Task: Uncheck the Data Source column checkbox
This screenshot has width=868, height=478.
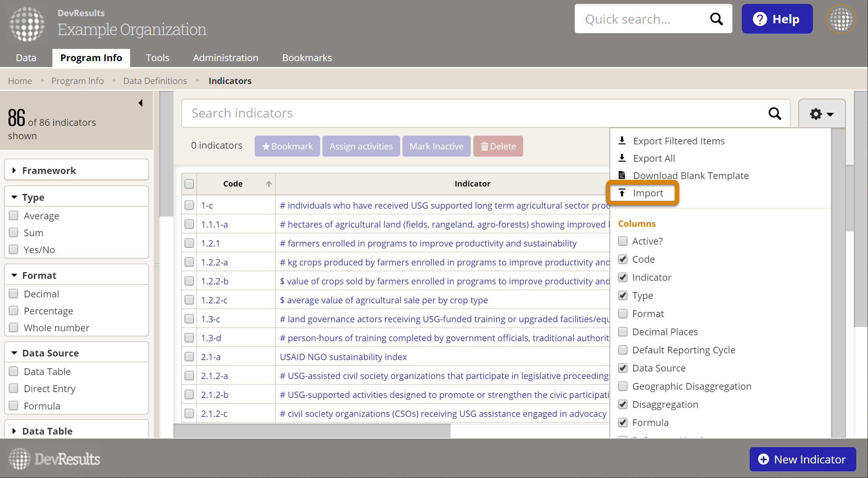Action: pyautogui.click(x=623, y=368)
